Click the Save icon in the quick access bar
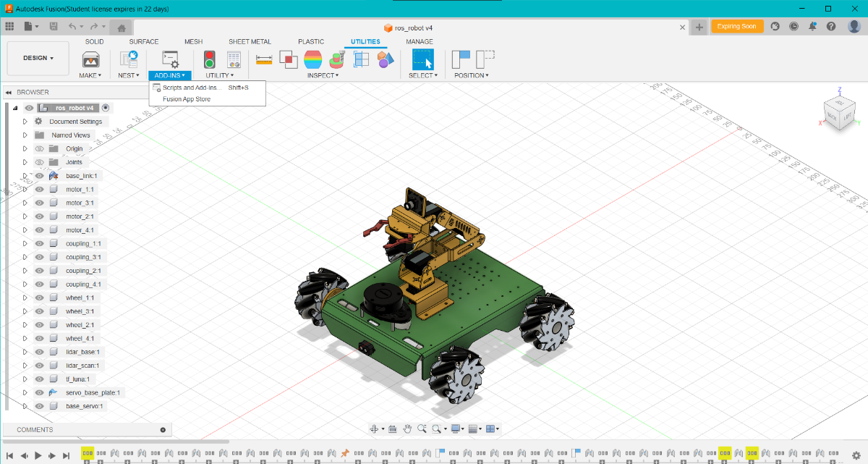Image resolution: width=868 pixels, height=464 pixels. coord(54,26)
